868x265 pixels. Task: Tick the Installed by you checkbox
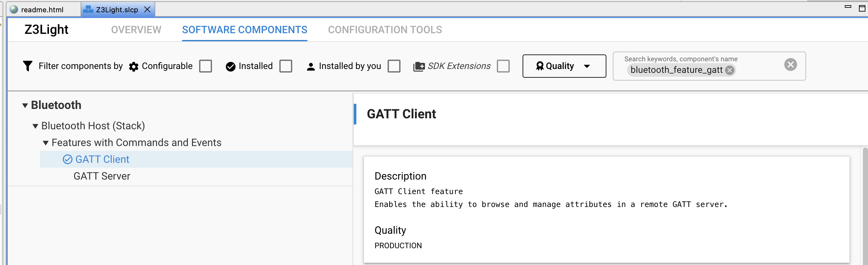(394, 66)
